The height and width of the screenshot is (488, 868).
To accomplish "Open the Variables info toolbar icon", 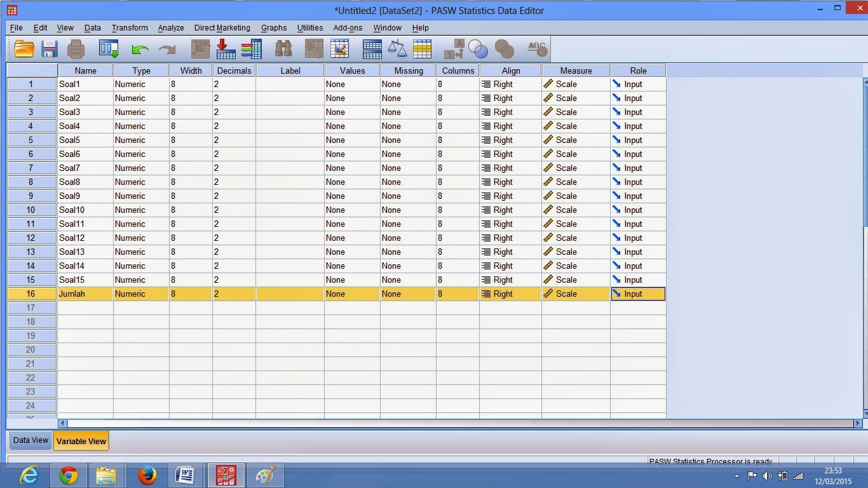I will tap(252, 49).
